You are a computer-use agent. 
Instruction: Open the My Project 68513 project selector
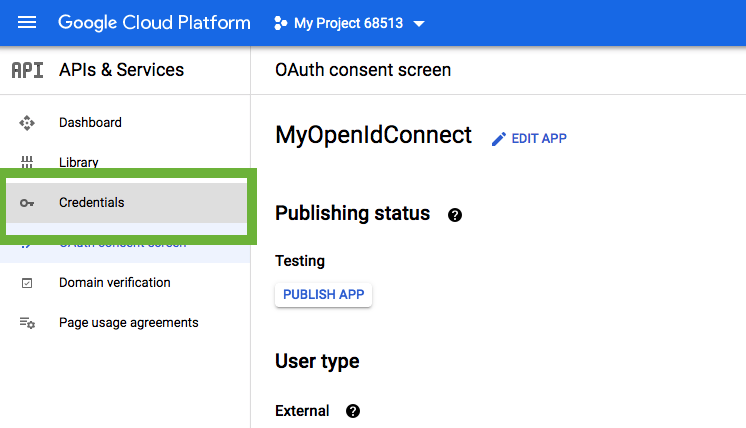pyautogui.click(x=349, y=23)
